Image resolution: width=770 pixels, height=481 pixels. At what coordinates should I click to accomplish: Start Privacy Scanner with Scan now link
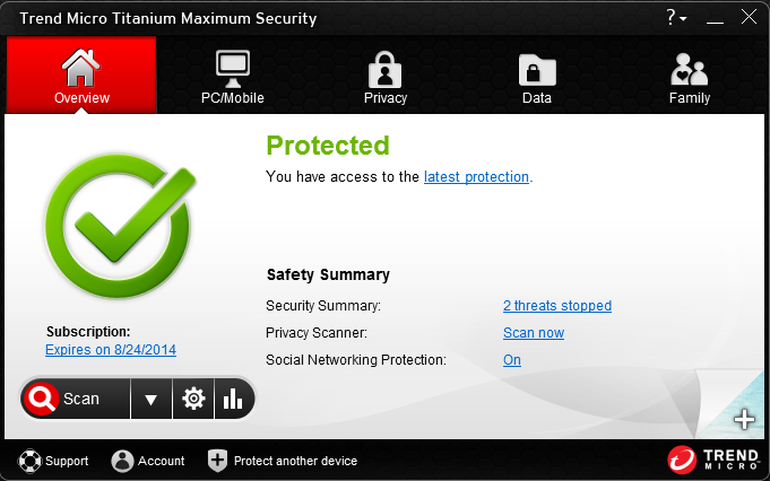point(534,333)
